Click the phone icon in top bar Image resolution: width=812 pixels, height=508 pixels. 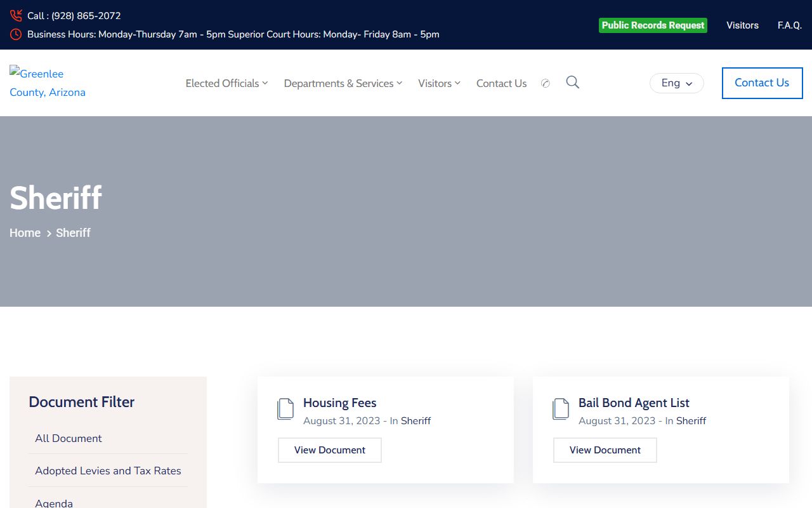click(x=16, y=16)
